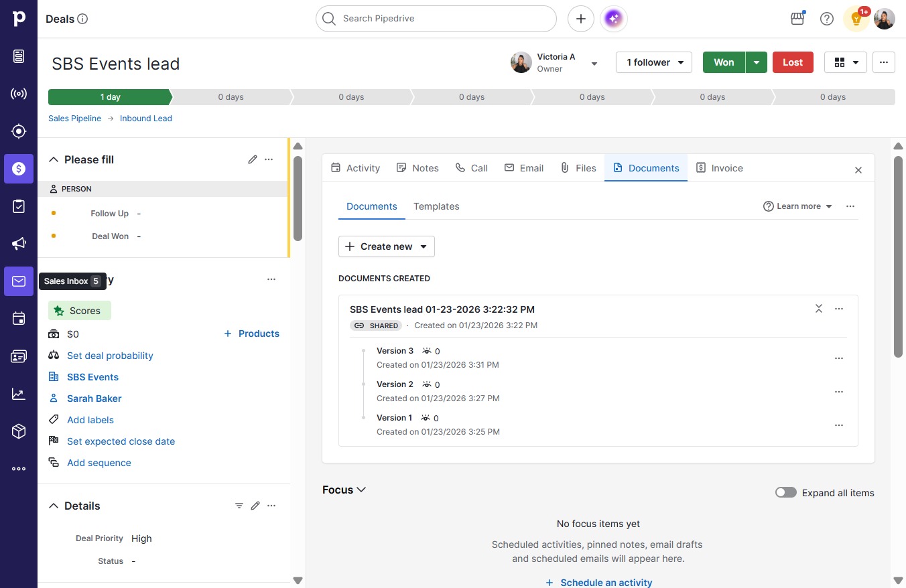Collapse the document versions list
Screen dimensions: 906x588
819,309
